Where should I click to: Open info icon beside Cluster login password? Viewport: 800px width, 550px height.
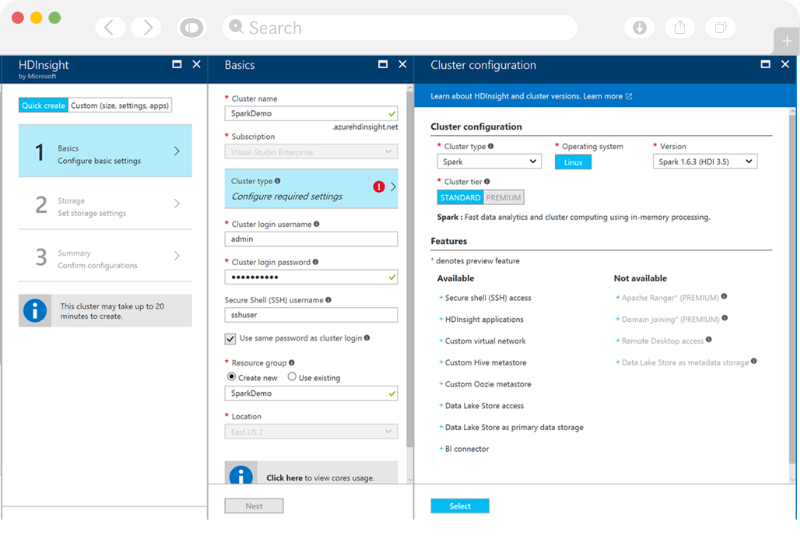(x=315, y=262)
